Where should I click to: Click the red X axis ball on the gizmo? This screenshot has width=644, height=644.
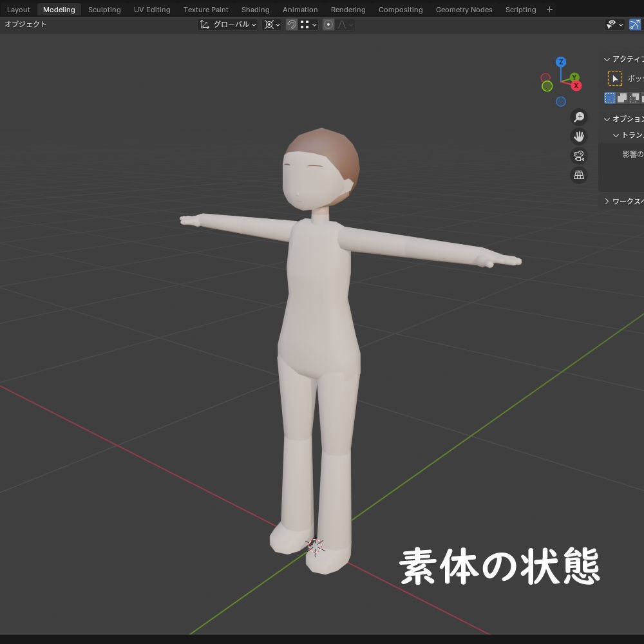pos(576,85)
